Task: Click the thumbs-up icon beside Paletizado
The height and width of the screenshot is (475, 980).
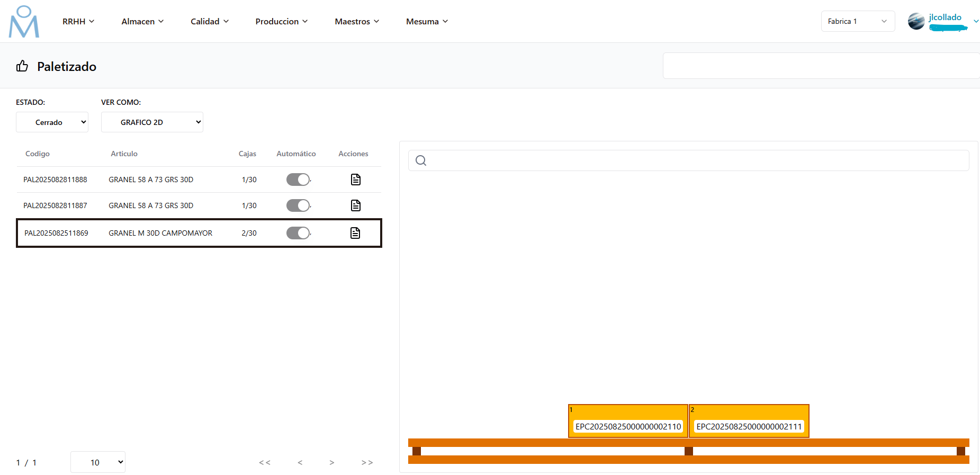Action: [x=22, y=66]
